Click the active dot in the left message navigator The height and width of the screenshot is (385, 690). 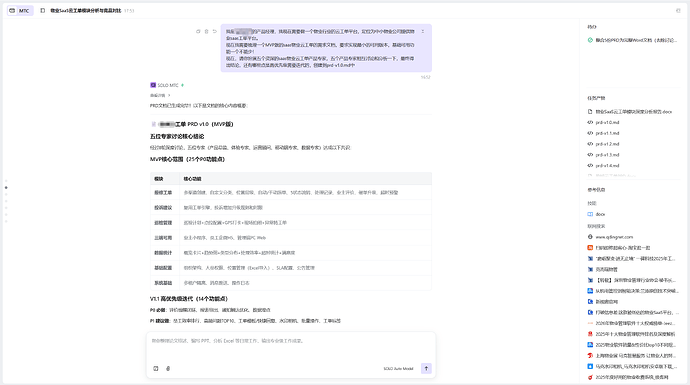coord(6,187)
